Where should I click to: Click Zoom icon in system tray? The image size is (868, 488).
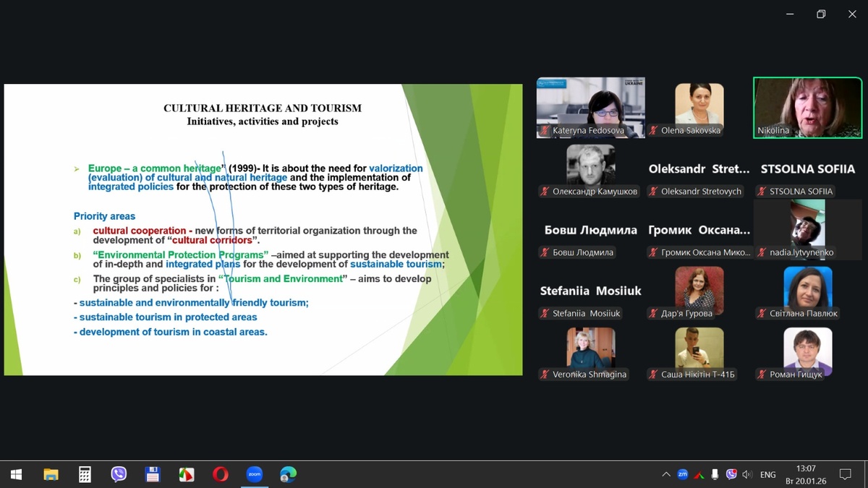(682, 474)
